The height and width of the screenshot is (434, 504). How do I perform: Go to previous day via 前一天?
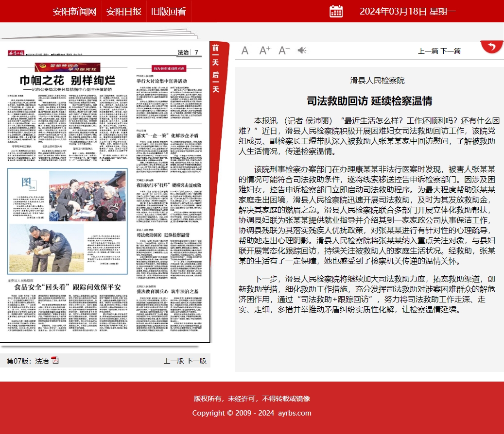(216, 55)
